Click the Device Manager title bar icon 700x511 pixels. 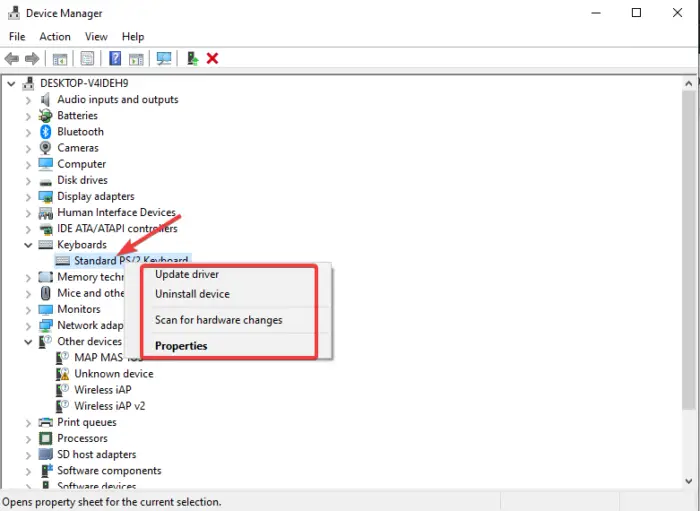(x=14, y=13)
